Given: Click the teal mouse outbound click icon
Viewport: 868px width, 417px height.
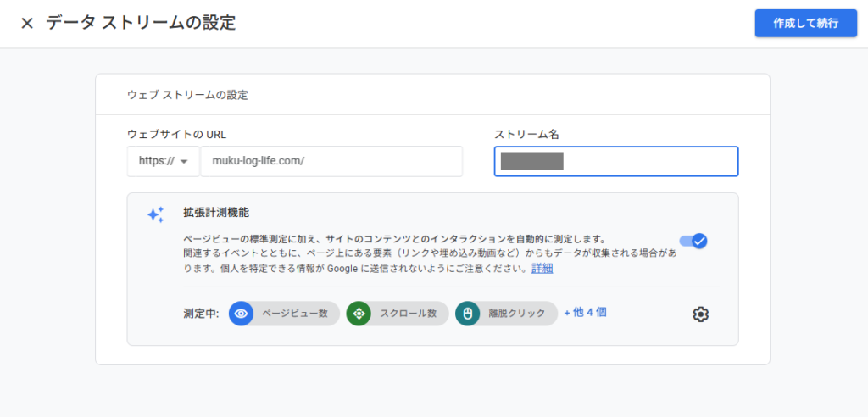Looking at the screenshot, I should click(x=467, y=314).
